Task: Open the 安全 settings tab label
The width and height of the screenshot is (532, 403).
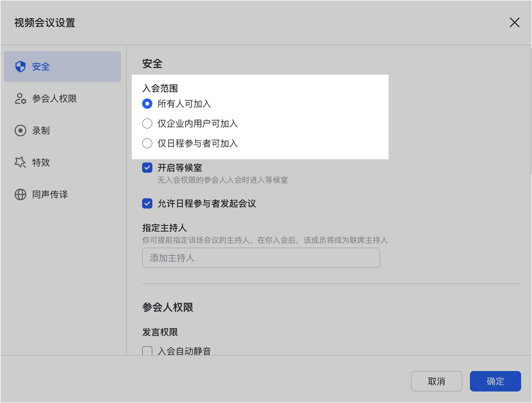Action: coord(41,66)
